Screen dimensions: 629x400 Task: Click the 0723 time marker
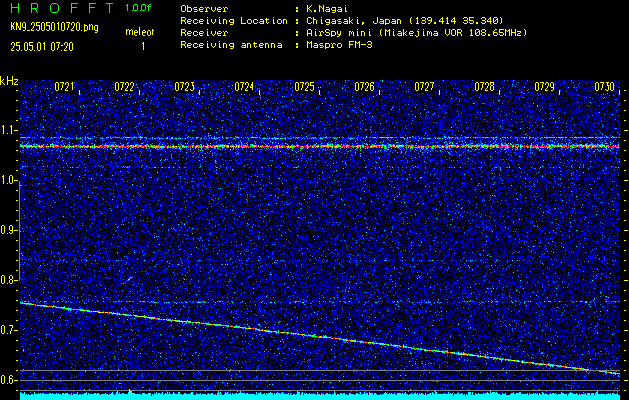(185, 87)
